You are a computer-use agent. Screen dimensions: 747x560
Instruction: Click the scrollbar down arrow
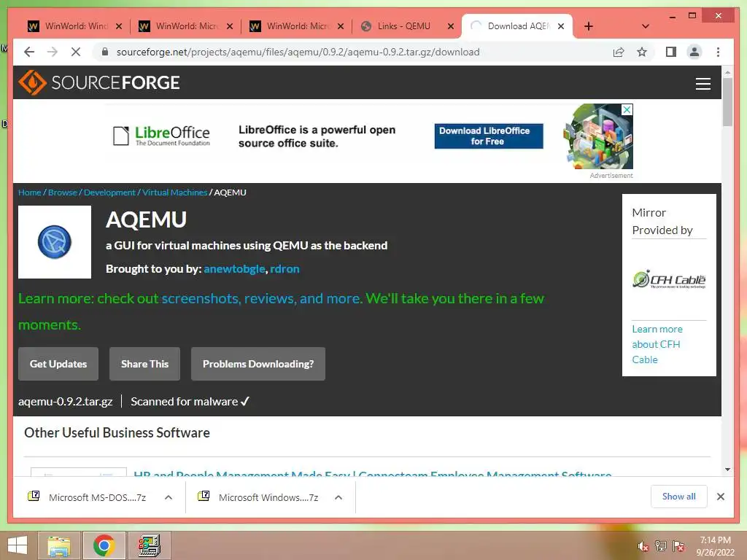[x=727, y=470]
